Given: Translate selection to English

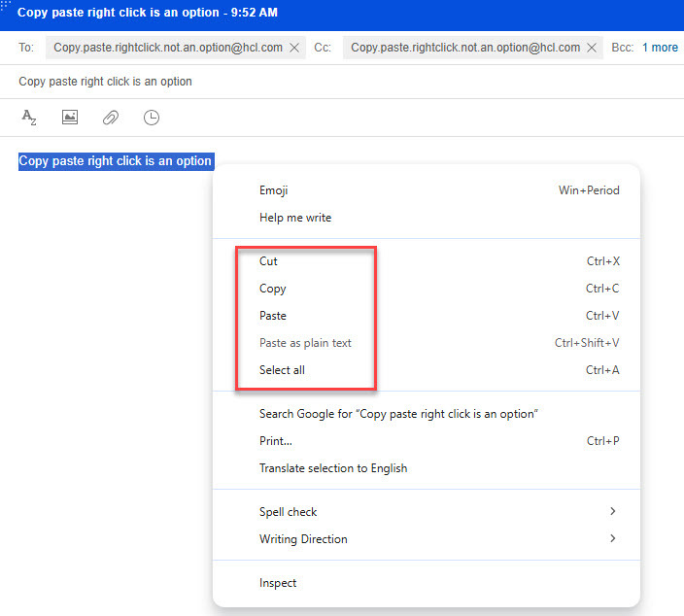Looking at the screenshot, I should click(333, 468).
